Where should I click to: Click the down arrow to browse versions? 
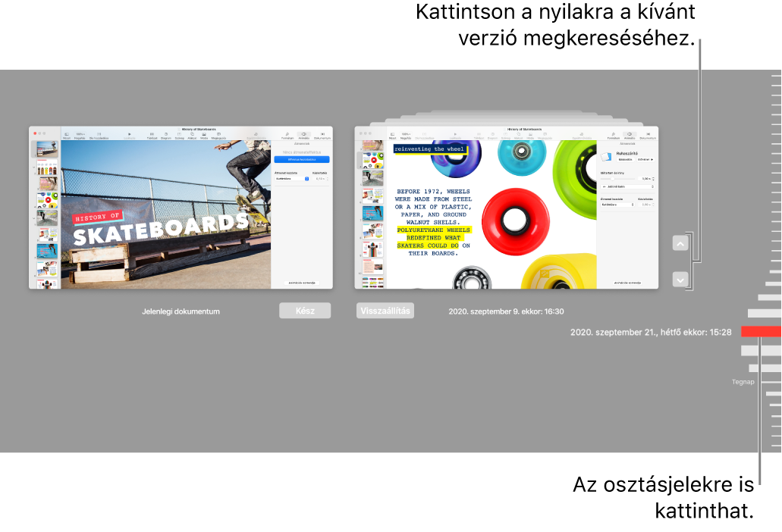pos(680,280)
